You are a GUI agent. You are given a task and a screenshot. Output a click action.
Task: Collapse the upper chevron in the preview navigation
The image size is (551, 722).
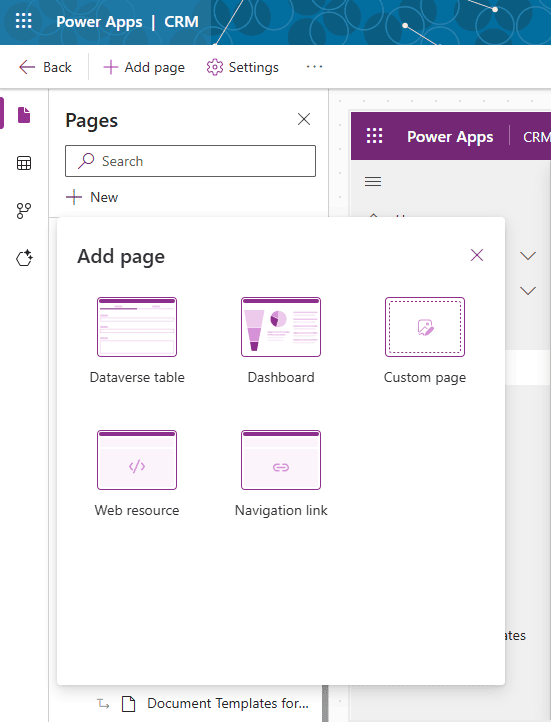tap(528, 256)
